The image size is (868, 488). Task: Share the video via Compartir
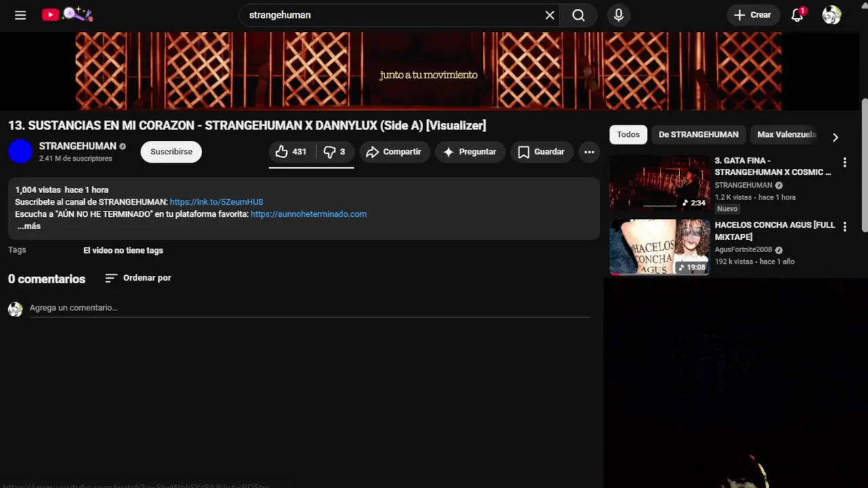pyautogui.click(x=394, y=152)
